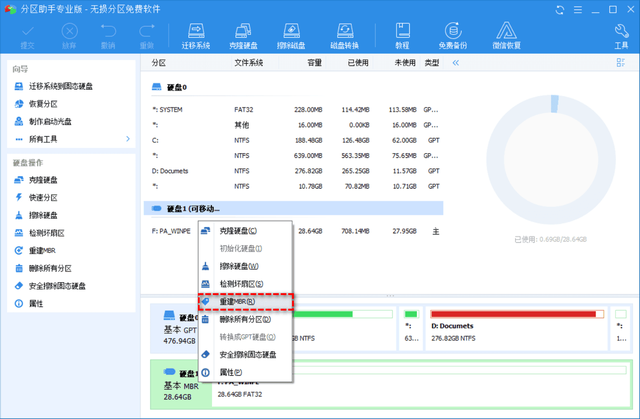This screenshot has width=640, height=419.
Task: Click the 放弃 discard toolbar button
Action: (69, 36)
